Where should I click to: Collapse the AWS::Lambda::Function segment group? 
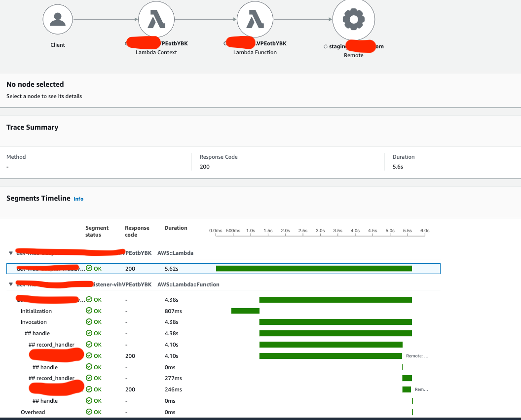tap(11, 284)
